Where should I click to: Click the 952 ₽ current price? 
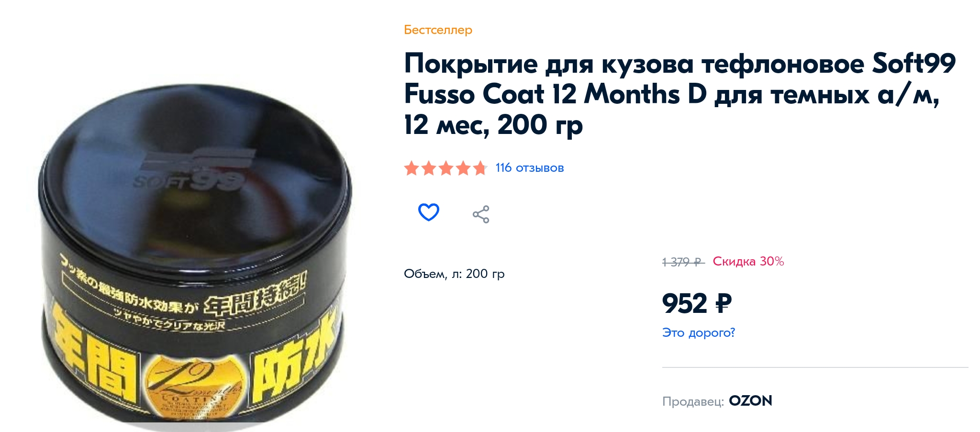coord(697,303)
